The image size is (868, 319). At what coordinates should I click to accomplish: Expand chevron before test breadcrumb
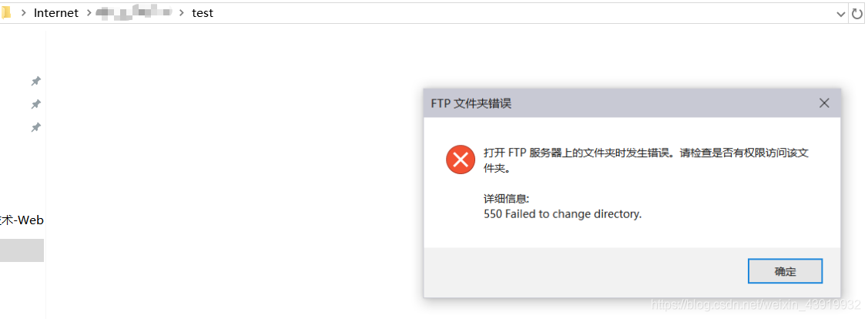182,13
